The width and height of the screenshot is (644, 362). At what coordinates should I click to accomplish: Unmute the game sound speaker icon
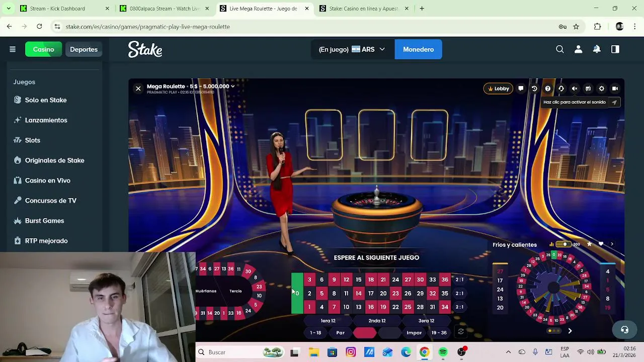click(x=575, y=88)
